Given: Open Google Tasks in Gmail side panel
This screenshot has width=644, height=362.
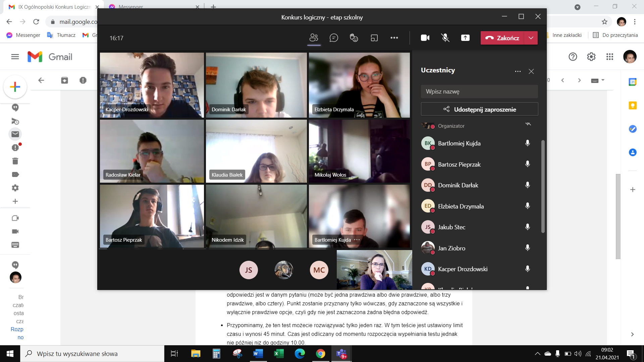Looking at the screenshot, I should click(x=633, y=129).
